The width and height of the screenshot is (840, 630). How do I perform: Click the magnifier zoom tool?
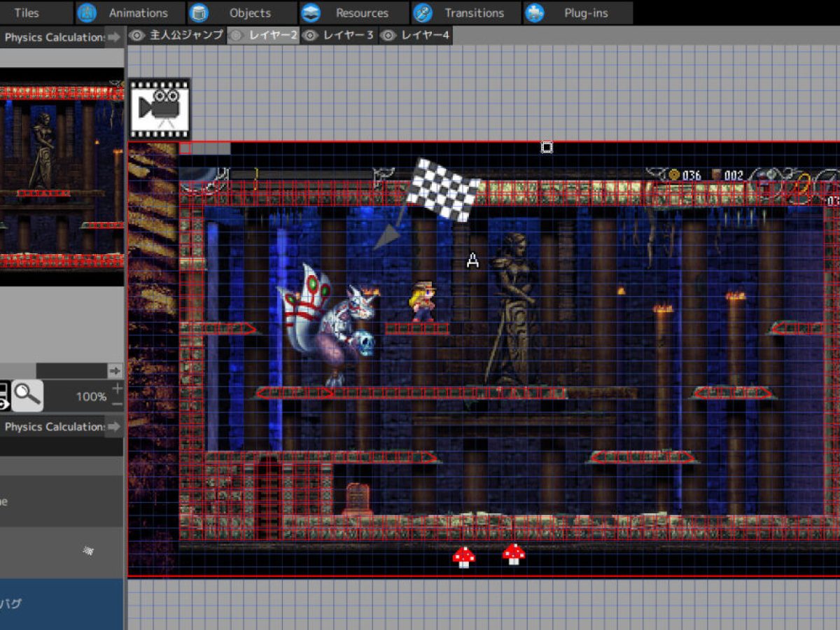click(27, 395)
